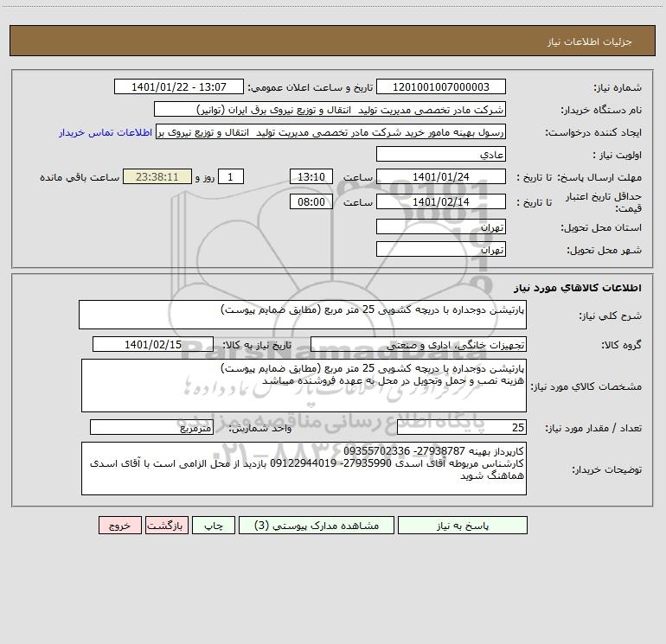The image size is (666, 644).
Task: Click the تاریخ و ساعت اعلان عمومی label
Action: (311, 87)
